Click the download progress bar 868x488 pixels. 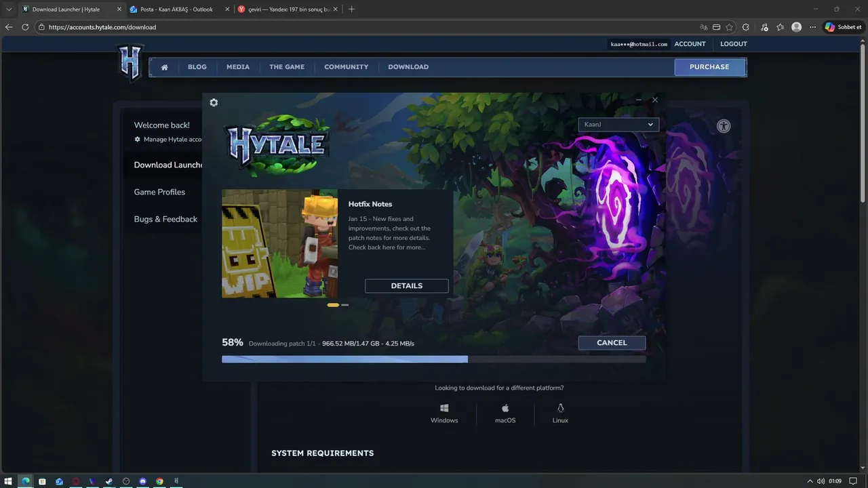pos(433,359)
